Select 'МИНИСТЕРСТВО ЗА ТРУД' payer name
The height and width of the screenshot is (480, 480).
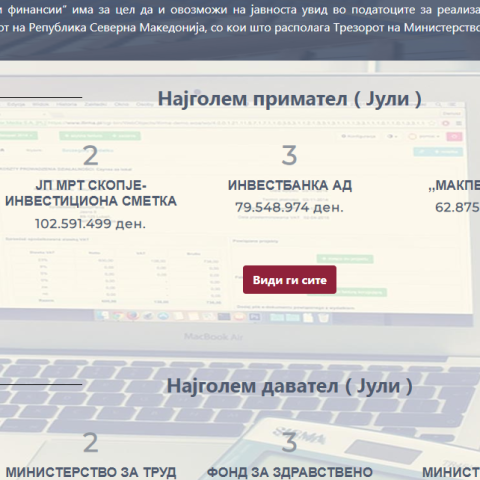coord(91,472)
